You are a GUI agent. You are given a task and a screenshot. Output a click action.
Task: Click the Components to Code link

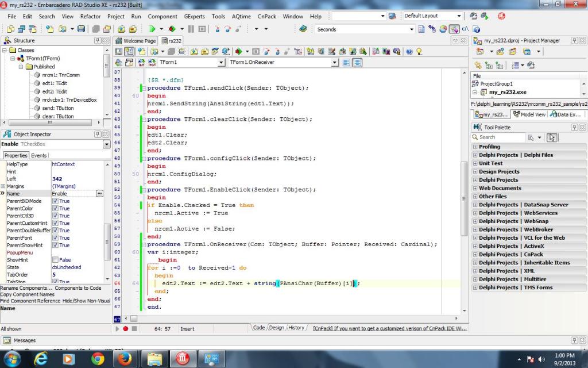[78, 288]
